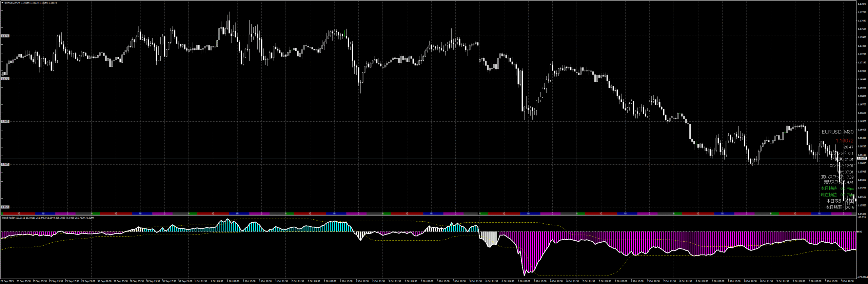868x284 pixels.
Task: Click the red 1.16072 price in info panel
Action: [844, 141]
